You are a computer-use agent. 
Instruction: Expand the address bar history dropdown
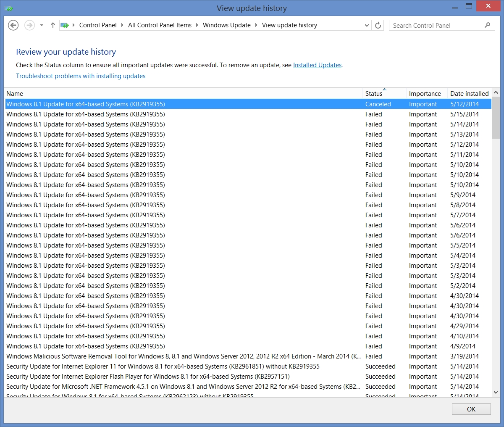point(367,25)
